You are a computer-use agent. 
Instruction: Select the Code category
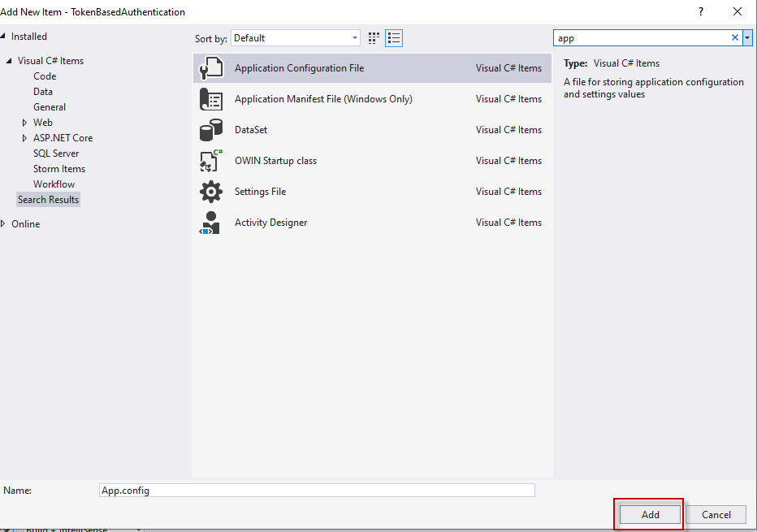pos(45,76)
